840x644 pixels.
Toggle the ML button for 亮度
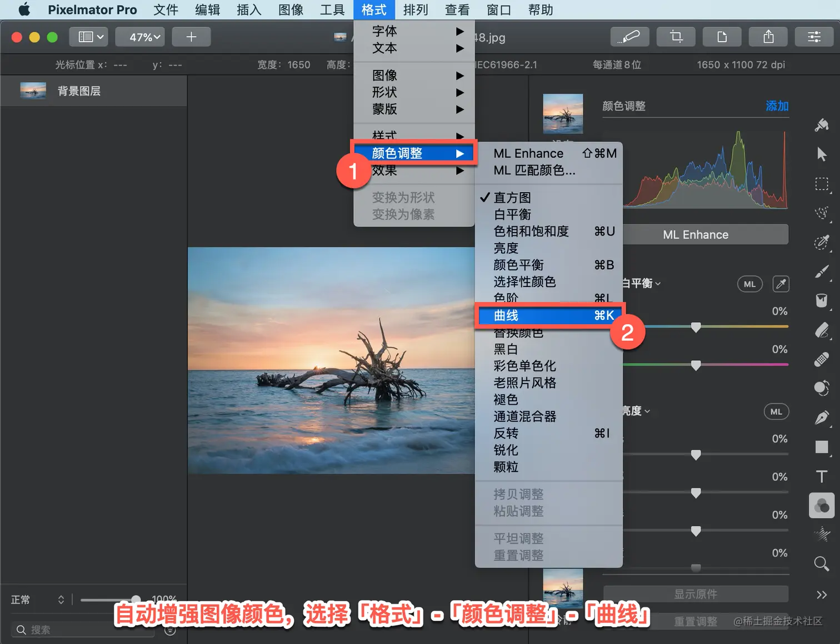[776, 411]
